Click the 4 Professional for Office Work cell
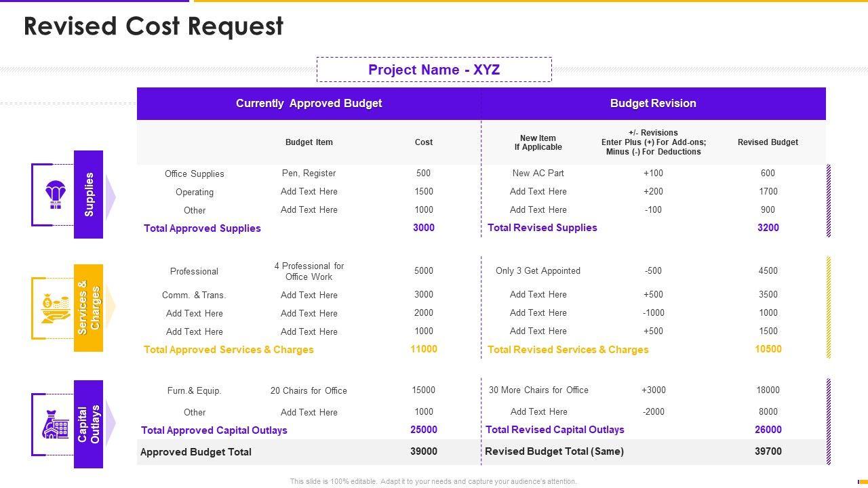 (x=309, y=271)
